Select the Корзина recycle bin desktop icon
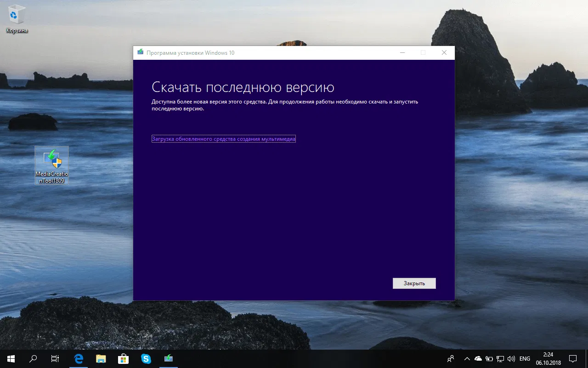Screen dimensions: 588x368 17,20
